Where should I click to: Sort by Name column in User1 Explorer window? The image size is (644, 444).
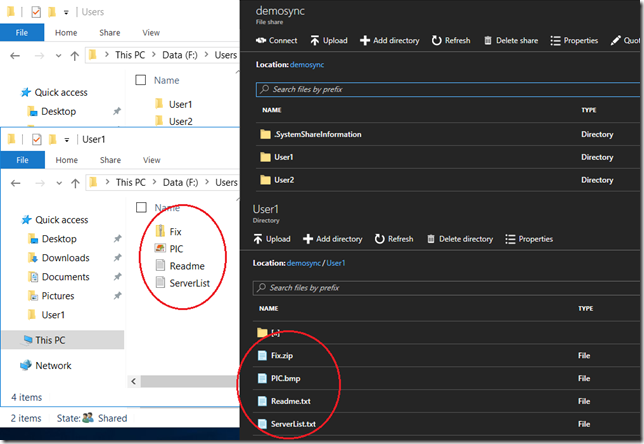168,208
